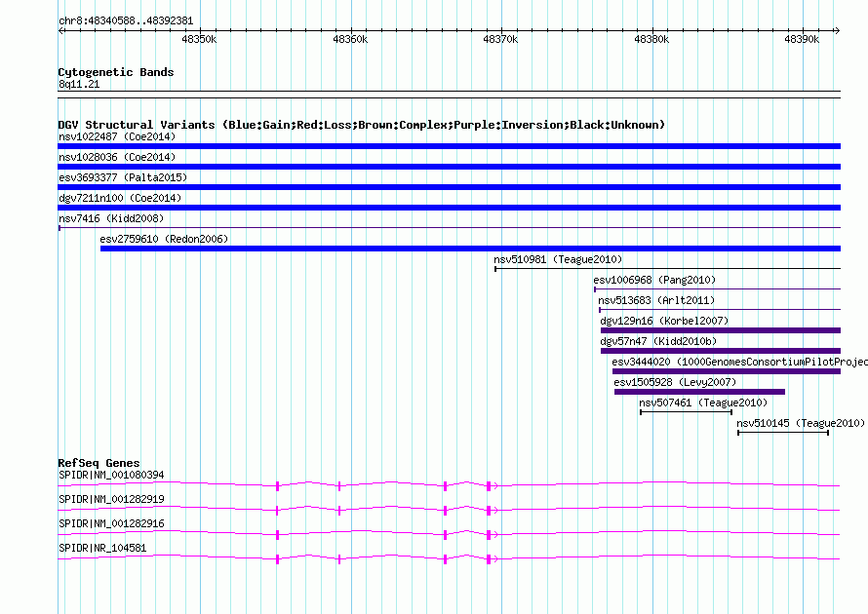This screenshot has height=614, width=868.
Task: Click the dgv129n16 (Korbel2007) purple bar
Action: click(x=721, y=330)
